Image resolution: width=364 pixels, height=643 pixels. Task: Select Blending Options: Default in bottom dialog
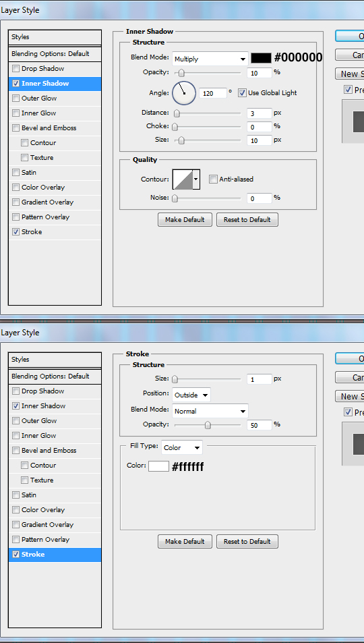point(55,376)
